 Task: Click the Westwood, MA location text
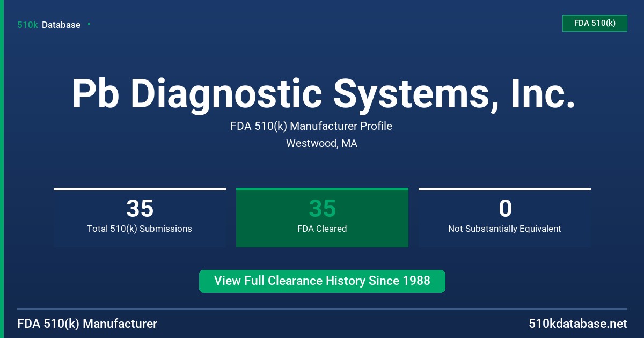[321, 143]
